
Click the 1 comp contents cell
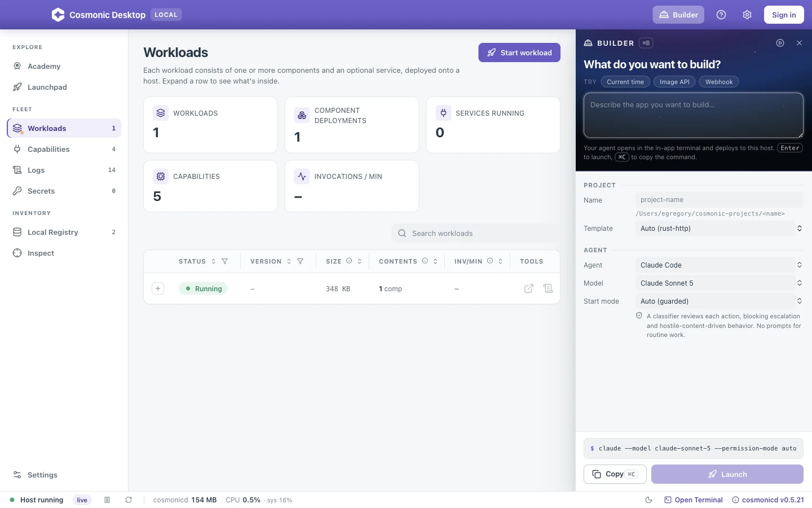coord(390,288)
